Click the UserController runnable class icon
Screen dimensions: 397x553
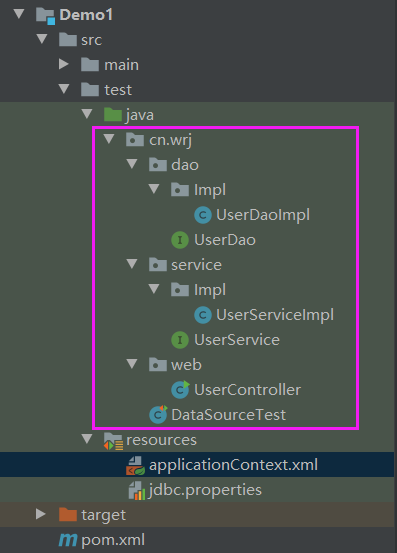(180, 389)
